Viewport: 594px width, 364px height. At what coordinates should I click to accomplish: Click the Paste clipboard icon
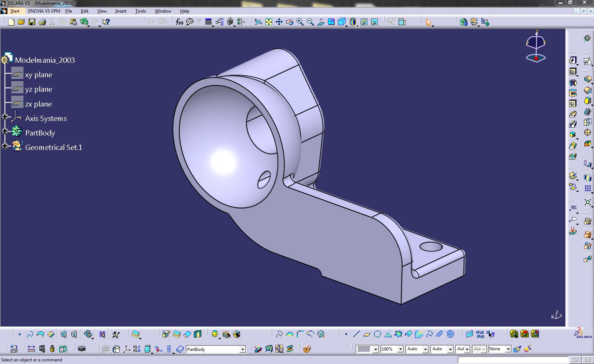coord(73,22)
